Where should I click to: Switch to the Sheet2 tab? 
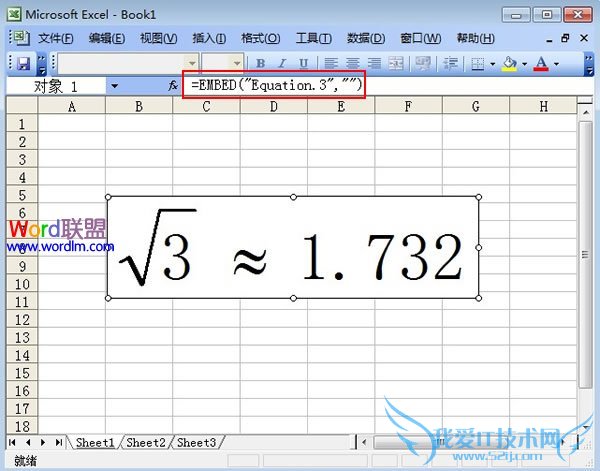tap(145, 442)
